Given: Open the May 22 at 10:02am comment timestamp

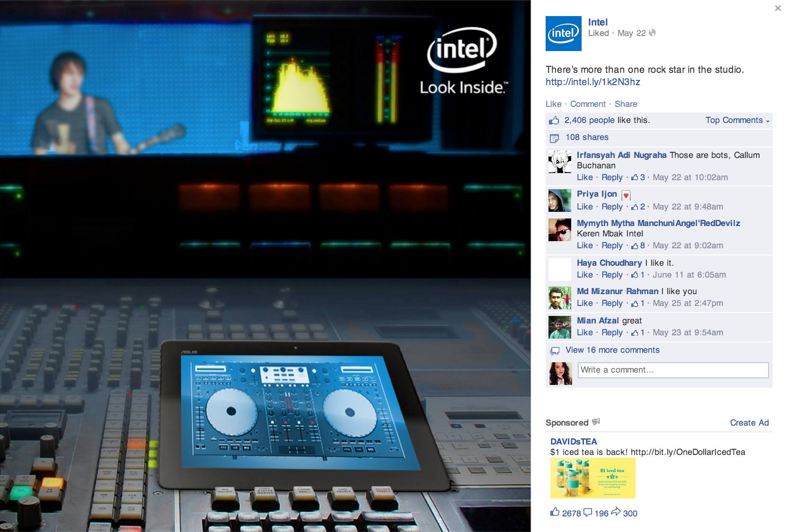Looking at the screenshot, I should 690,177.
